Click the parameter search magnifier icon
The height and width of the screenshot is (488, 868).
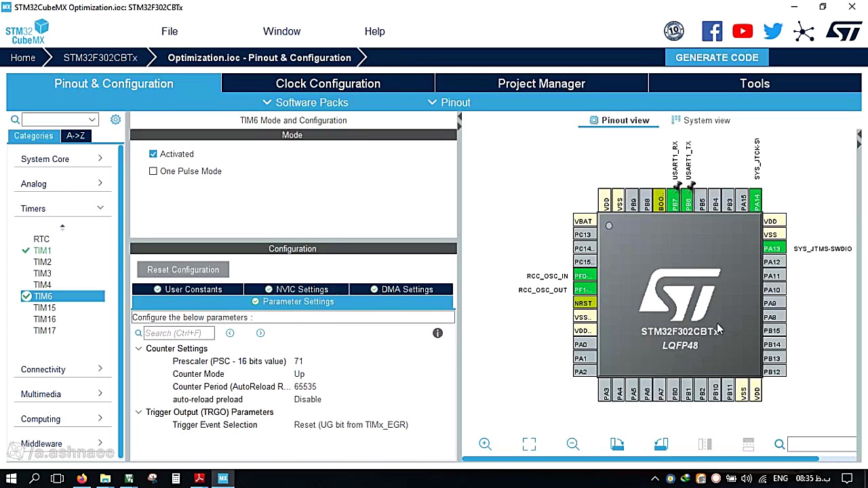pyautogui.click(x=138, y=333)
